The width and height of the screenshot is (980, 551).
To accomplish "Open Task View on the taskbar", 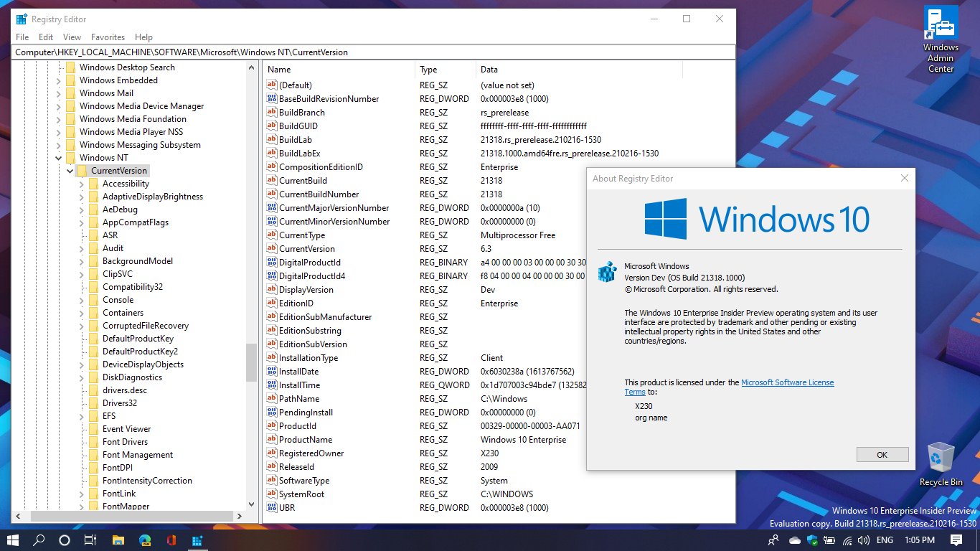I will pos(90,540).
